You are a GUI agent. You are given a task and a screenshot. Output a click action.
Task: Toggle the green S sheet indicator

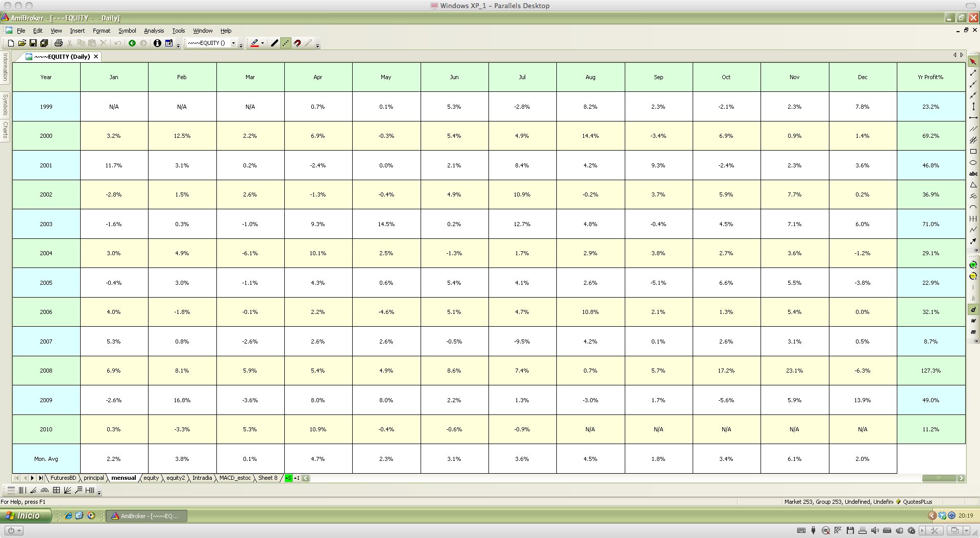(288, 478)
